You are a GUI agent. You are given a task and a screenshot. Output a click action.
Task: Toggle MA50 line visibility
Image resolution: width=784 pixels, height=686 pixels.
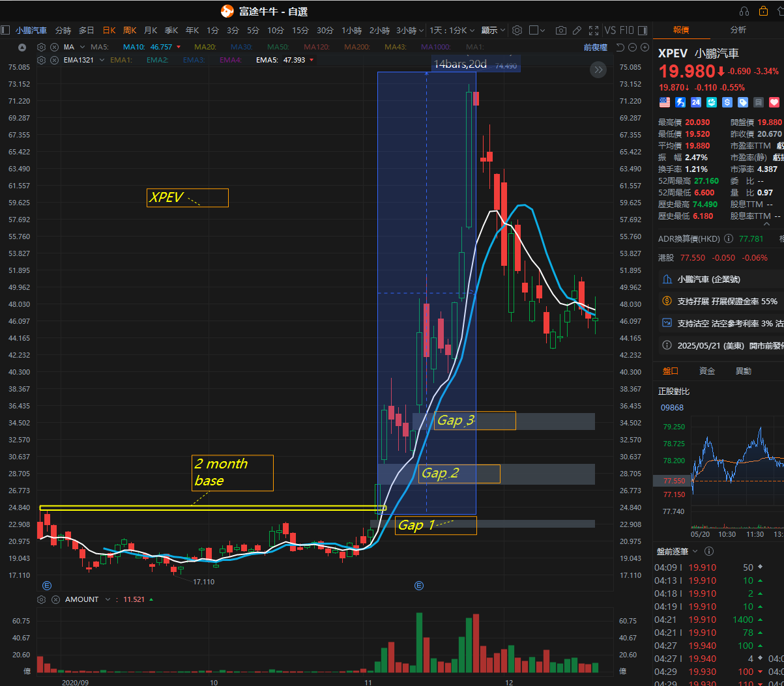pos(278,47)
